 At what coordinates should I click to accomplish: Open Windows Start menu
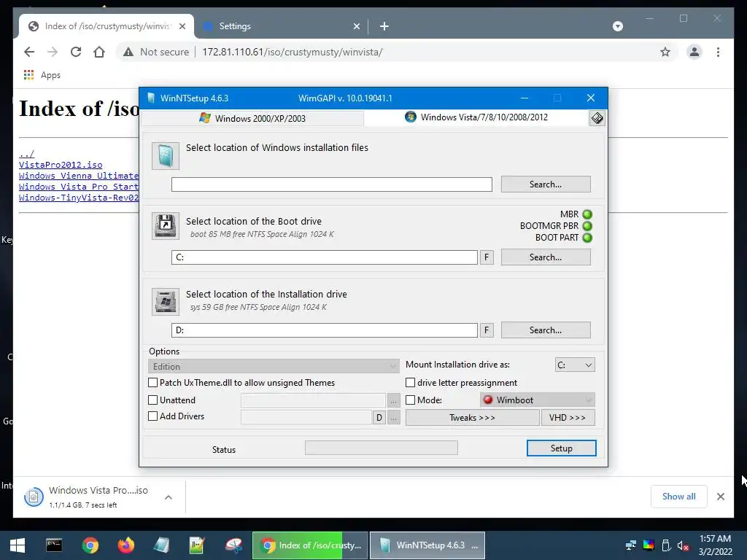(18, 545)
